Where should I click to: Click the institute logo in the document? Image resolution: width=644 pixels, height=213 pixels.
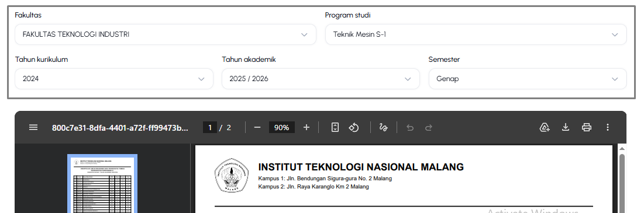pyautogui.click(x=232, y=175)
